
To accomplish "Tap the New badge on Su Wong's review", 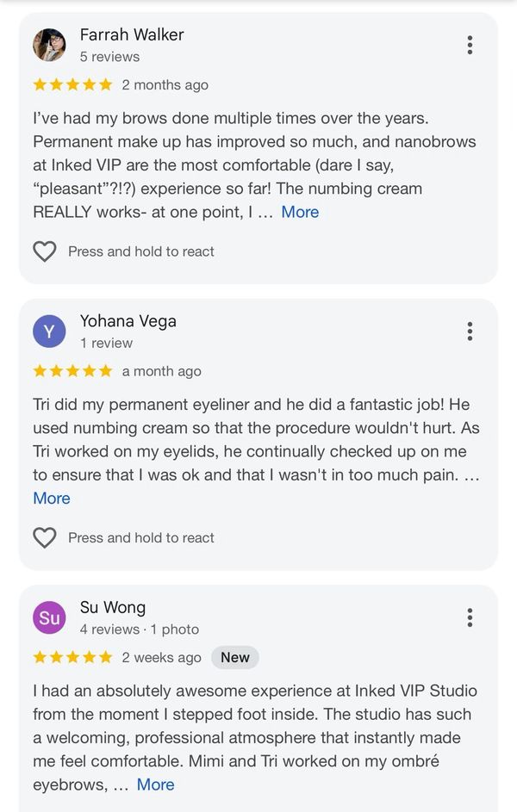I will pos(234,657).
